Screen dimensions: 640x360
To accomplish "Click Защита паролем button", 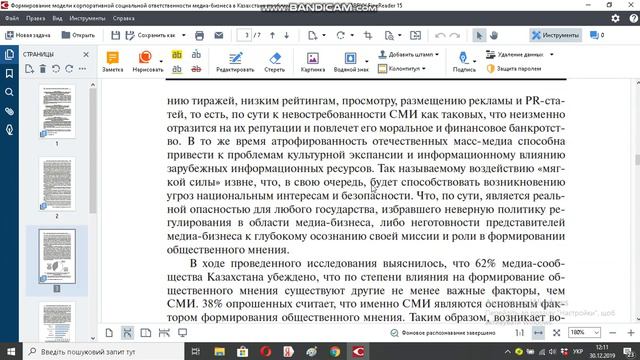I will (514, 69).
